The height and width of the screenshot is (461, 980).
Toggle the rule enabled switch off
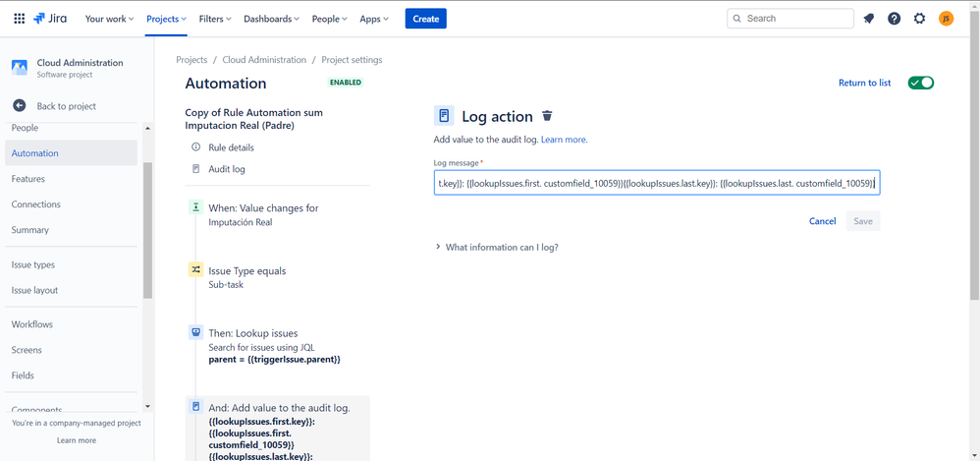pyautogui.click(x=921, y=83)
